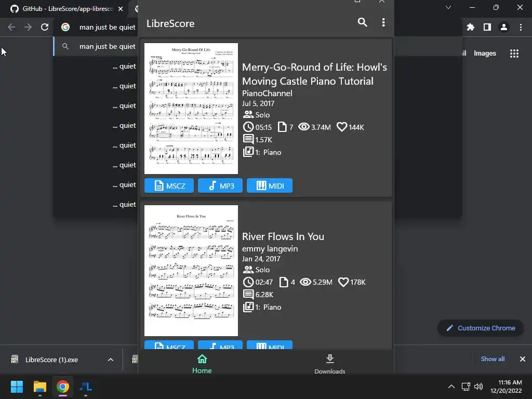Go back in Chrome browser
Screen dimensions: 532x399
coord(11,27)
